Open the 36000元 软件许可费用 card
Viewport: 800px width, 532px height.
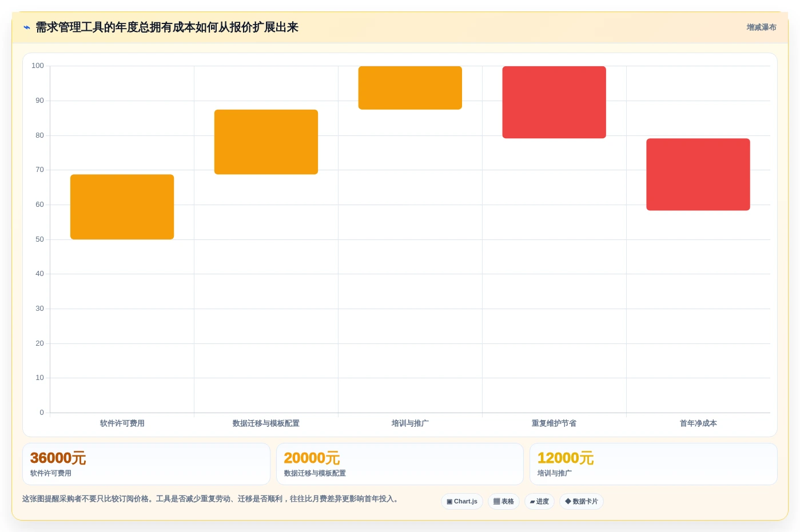(x=146, y=464)
